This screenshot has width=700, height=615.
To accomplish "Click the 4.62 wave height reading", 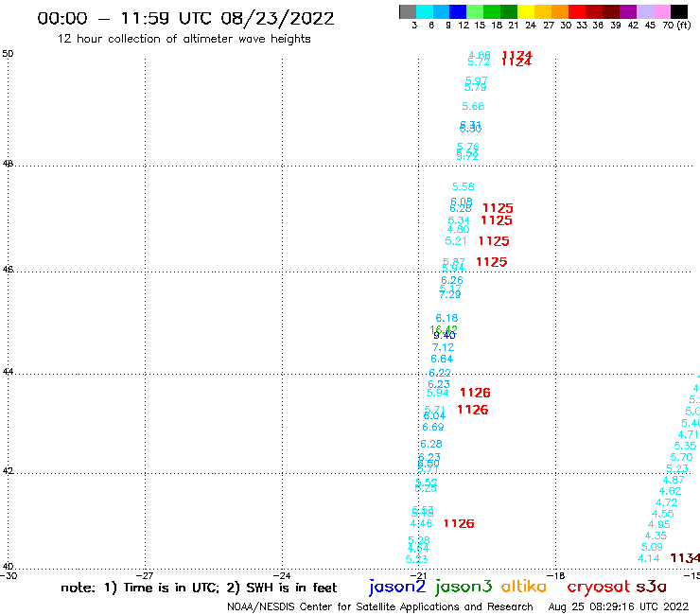I will tap(670, 491).
